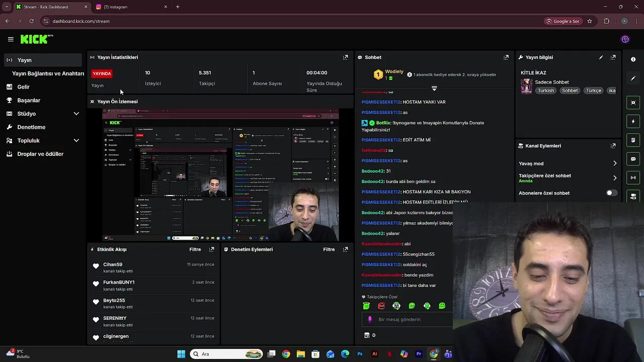This screenshot has height=362, width=644.
Task: Collapse the pinned gift leaderboard chevron in chat
Action: point(434,88)
